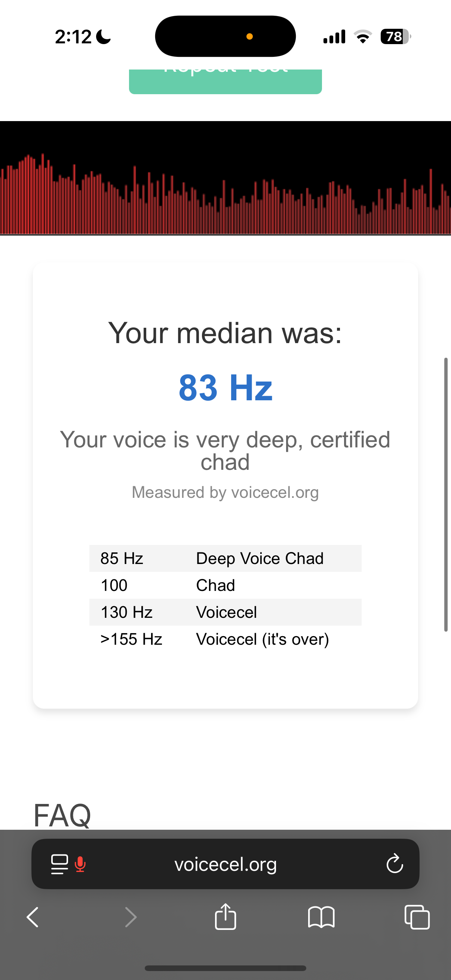Image resolution: width=451 pixels, height=980 pixels.
Task: Tap the Measured by voicecel.org text
Action: coord(225,492)
